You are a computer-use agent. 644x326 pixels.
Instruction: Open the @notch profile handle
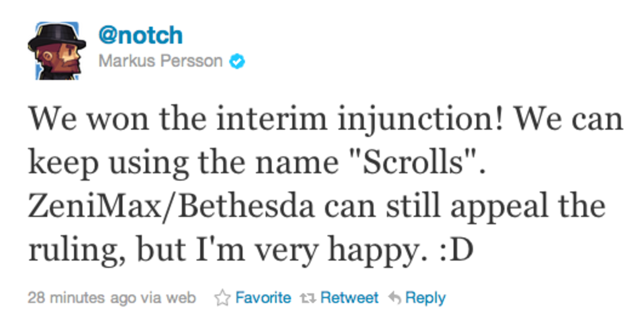coord(140,36)
